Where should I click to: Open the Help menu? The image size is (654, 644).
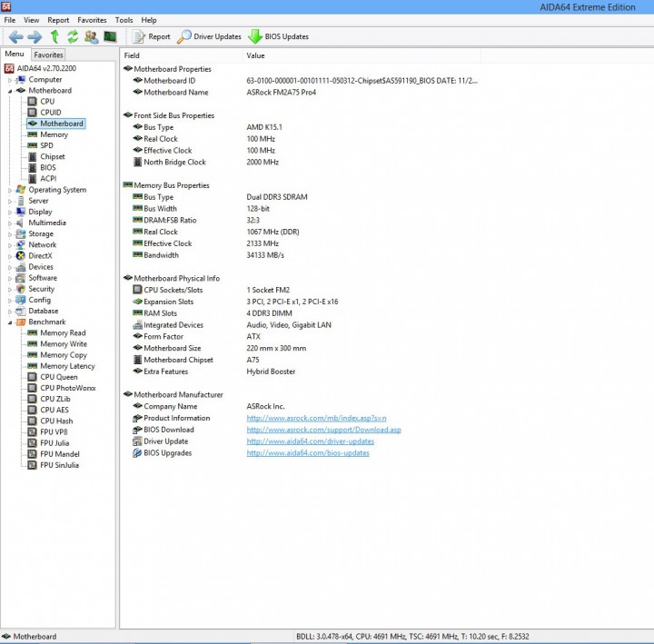148,20
